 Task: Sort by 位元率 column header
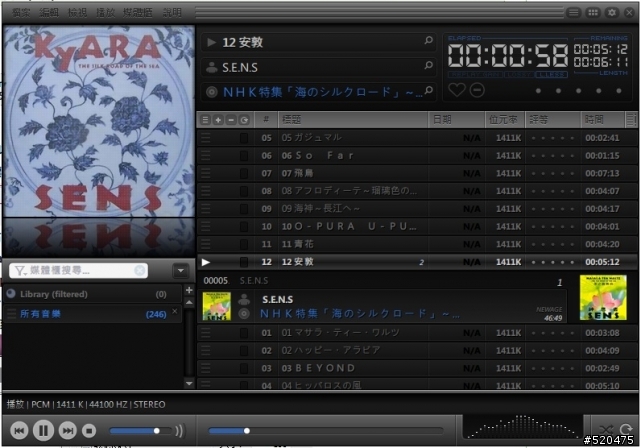505,120
